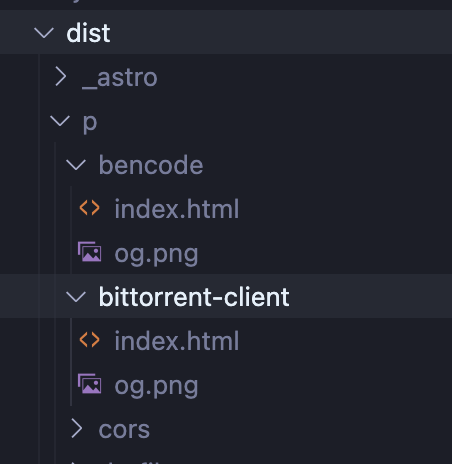Image resolution: width=452 pixels, height=464 pixels.
Task: Click HTML icon of index.html under bittorrent-client
Action: (89, 340)
